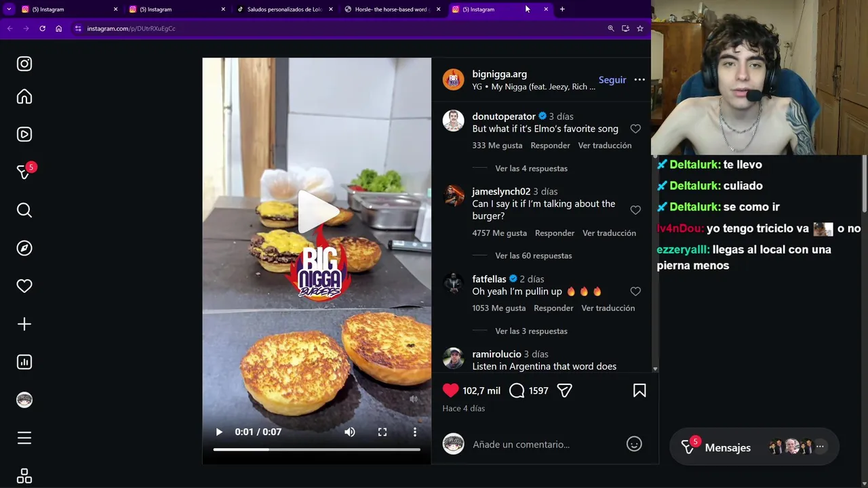The width and height of the screenshot is (868, 488).
Task: Open the Explore compass icon
Action: coord(24,248)
